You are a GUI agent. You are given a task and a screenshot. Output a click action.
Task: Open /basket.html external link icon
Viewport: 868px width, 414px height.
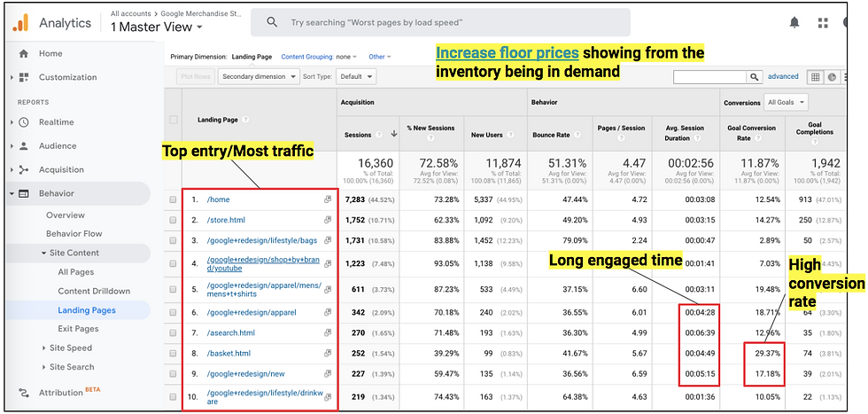point(328,353)
